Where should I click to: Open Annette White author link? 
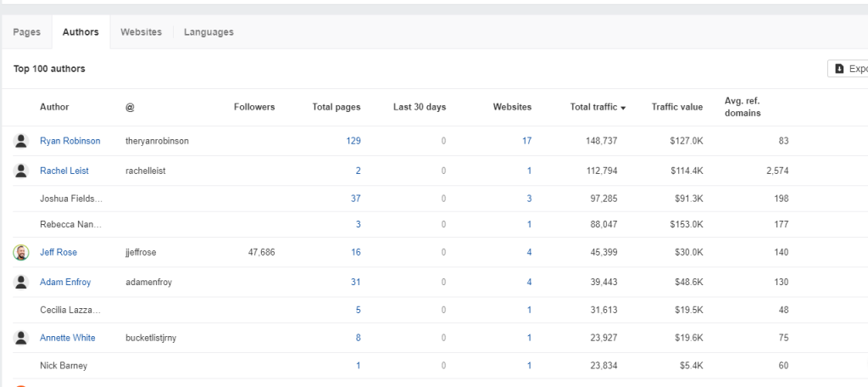pyautogui.click(x=68, y=338)
